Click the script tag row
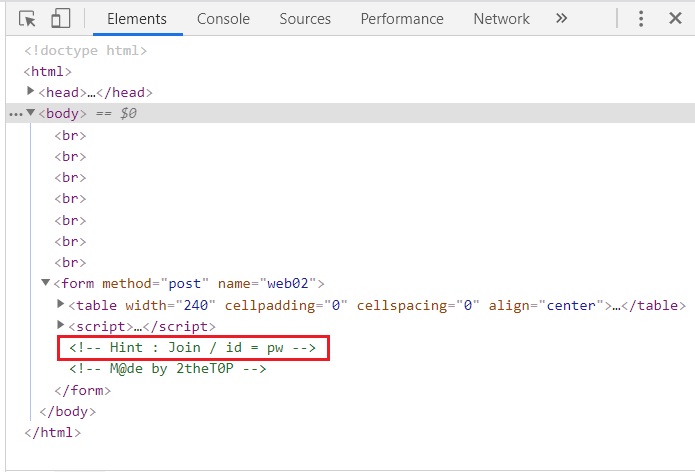This screenshot has width=695, height=472. point(142,327)
